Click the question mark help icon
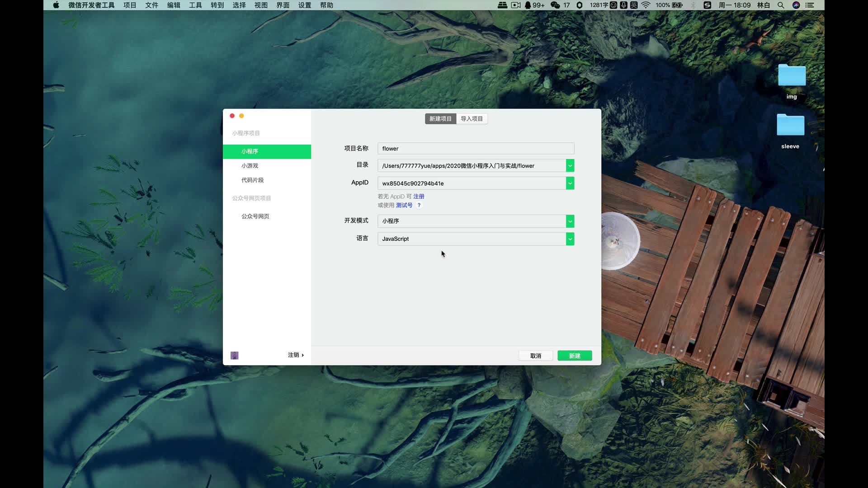 [x=419, y=205]
